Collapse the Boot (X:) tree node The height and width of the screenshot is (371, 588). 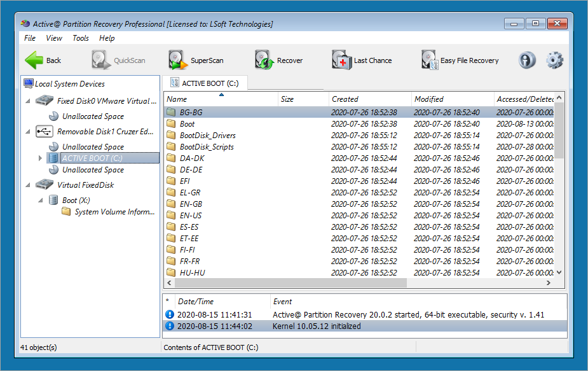(x=41, y=200)
